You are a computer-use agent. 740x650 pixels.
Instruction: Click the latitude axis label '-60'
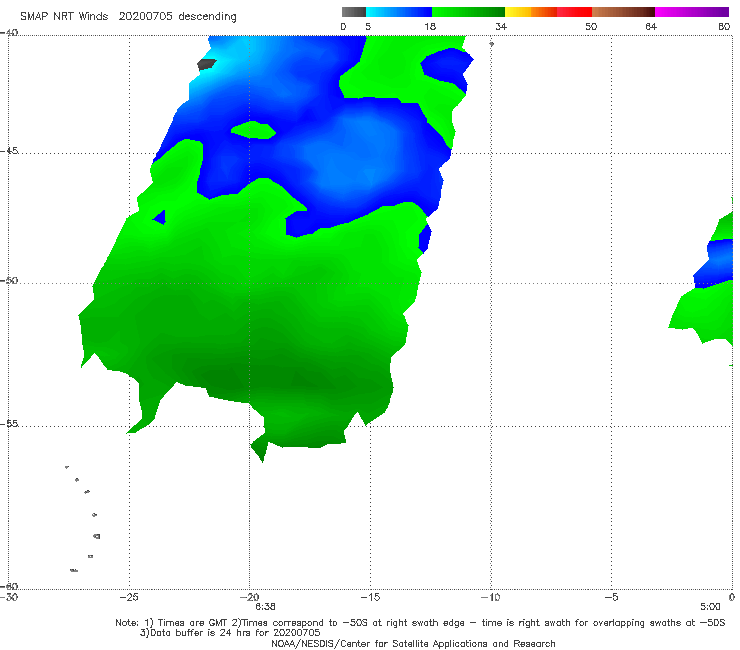tap(9, 586)
